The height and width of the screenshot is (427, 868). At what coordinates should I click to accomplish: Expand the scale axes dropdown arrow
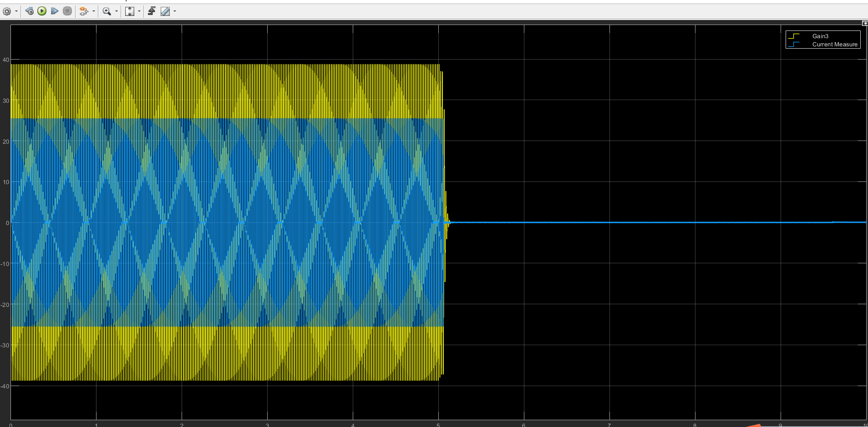coord(139,11)
